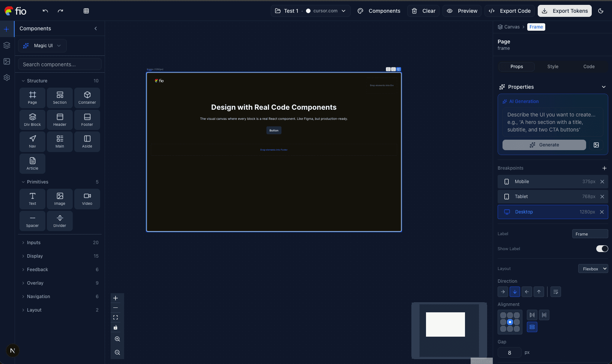Open the Magic UI library dropdown
Viewport: 612px width, 364px height.
click(x=42, y=46)
